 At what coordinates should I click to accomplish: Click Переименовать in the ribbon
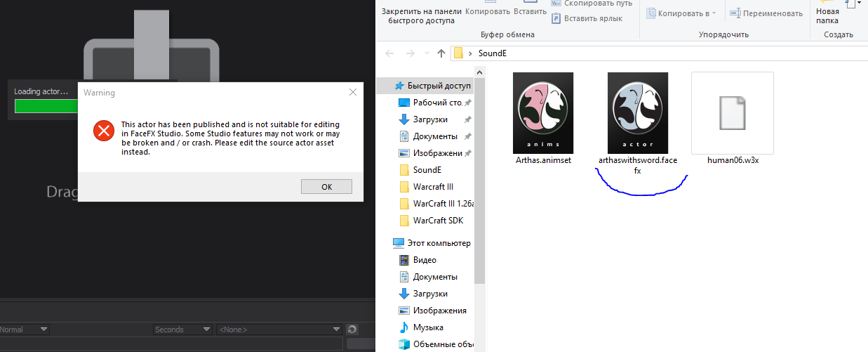click(766, 13)
